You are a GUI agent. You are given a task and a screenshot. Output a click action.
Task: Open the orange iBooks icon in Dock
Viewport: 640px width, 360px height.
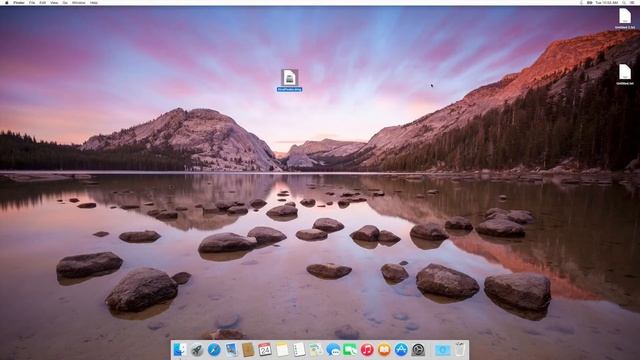(x=384, y=350)
